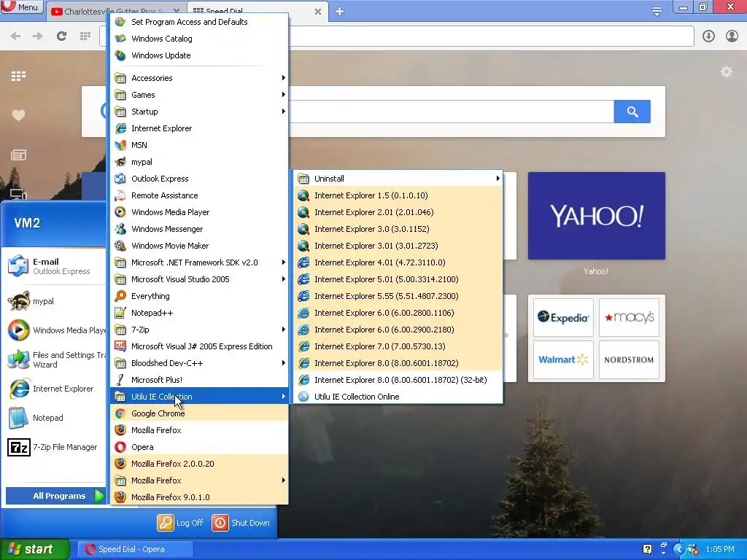This screenshot has height=560, width=747.
Task: Open the Expedia speed dial tile
Action: tap(563, 317)
